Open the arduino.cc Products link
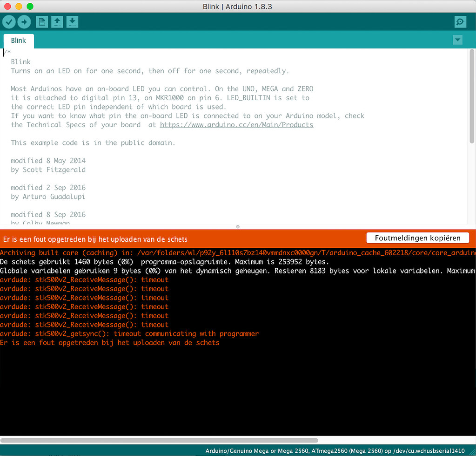Viewport: 476px width, 456px height. (x=236, y=125)
